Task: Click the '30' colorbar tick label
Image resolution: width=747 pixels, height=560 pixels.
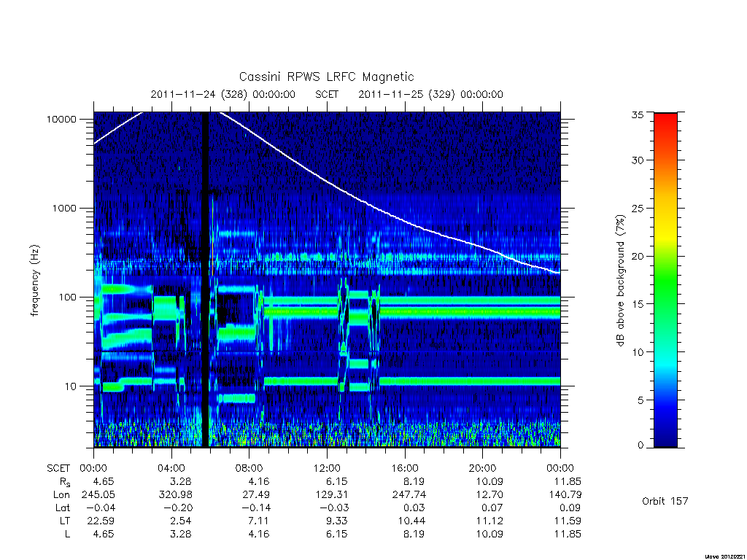Action: click(638, 160)
